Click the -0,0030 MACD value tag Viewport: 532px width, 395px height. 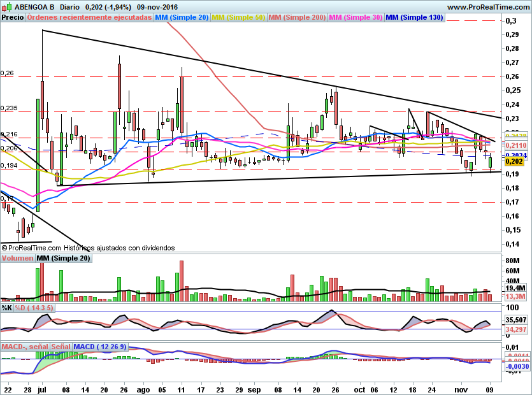tap(517, 366)
